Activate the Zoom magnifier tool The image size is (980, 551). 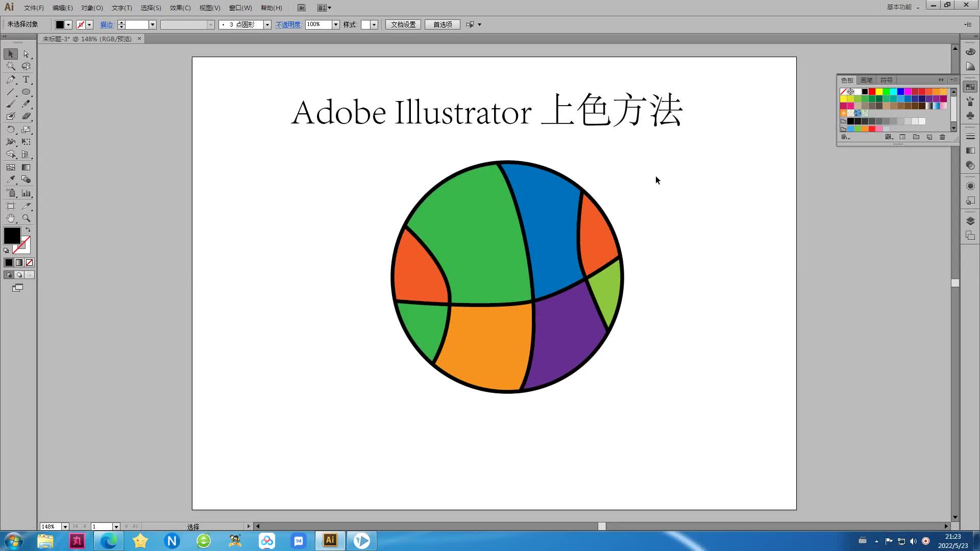pyautogui.click(x=26, y=218)
